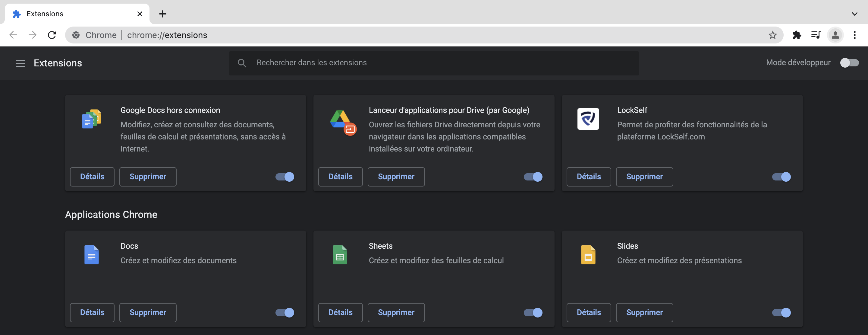This screenshot has width=868, height=335.
Task: Click the Sheets app title text
Action: point(380,246)
